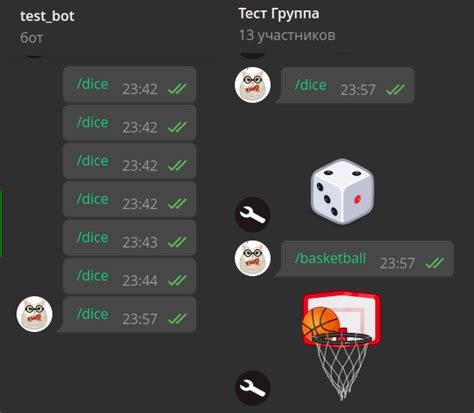Open the test_bot chat header title
This screenshot has width=474, height=413.
(47, 16)
